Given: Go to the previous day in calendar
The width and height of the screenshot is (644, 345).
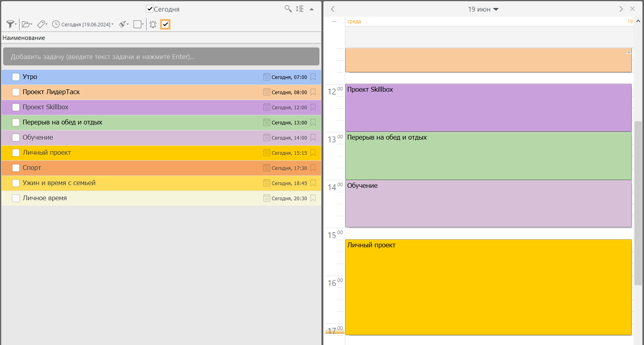Looking at the screenshot, I should pos(333,9).
